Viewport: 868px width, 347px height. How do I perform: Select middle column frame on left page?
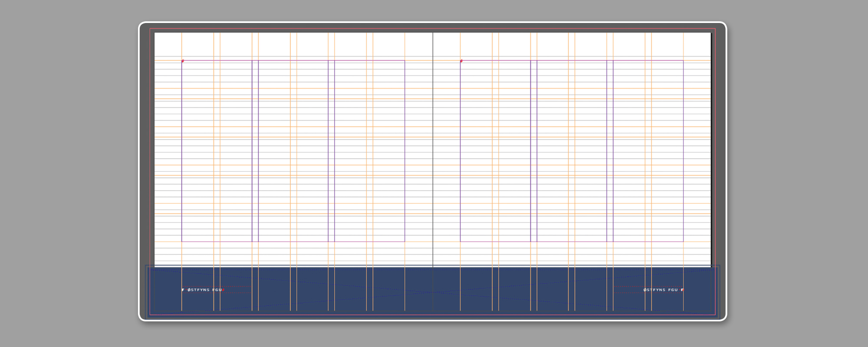tap(293, 151)
